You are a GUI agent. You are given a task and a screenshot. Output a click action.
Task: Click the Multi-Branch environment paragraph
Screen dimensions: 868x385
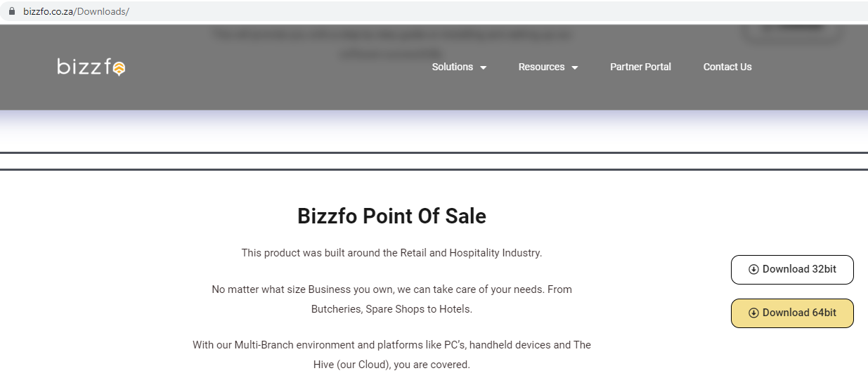pos(391,355)
